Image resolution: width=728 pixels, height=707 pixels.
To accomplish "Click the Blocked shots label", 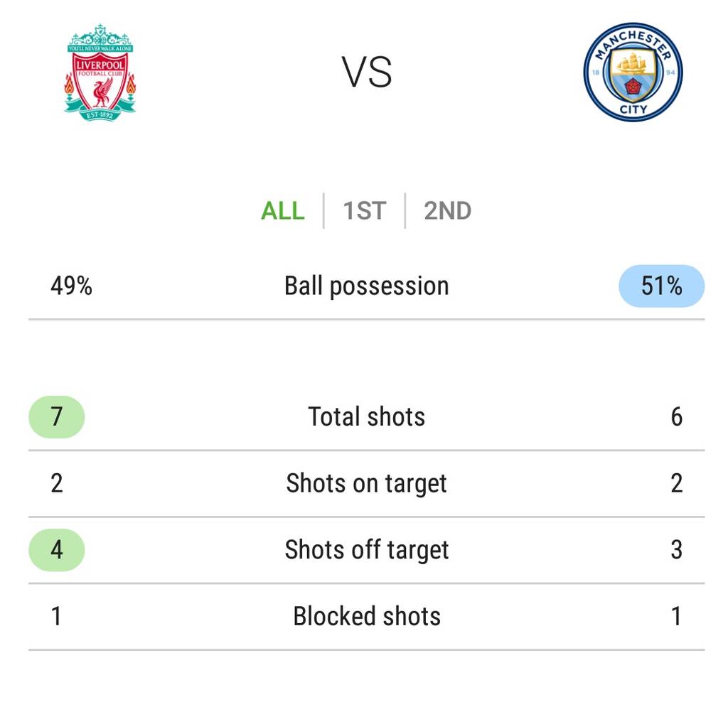I will 367,616.
